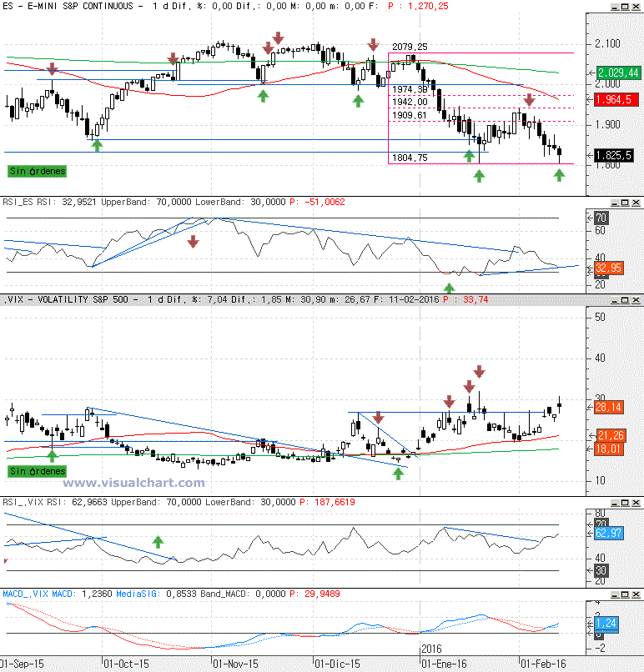Minimize the MACD_.VIX indicator panel
Image resolution: width=644 pixels, height=672 pixels.
[x=615, y=594]
